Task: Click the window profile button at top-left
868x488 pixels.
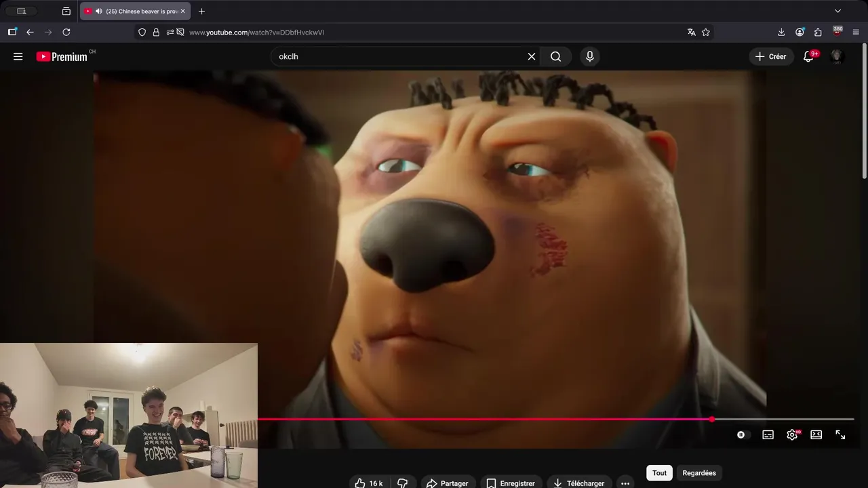Action: coord(21,12)
